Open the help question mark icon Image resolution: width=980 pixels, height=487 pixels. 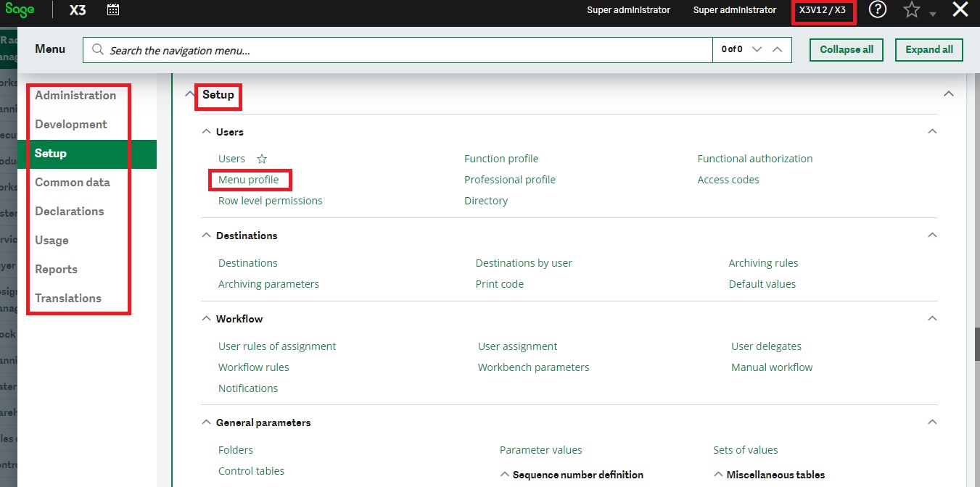[877, 9]
